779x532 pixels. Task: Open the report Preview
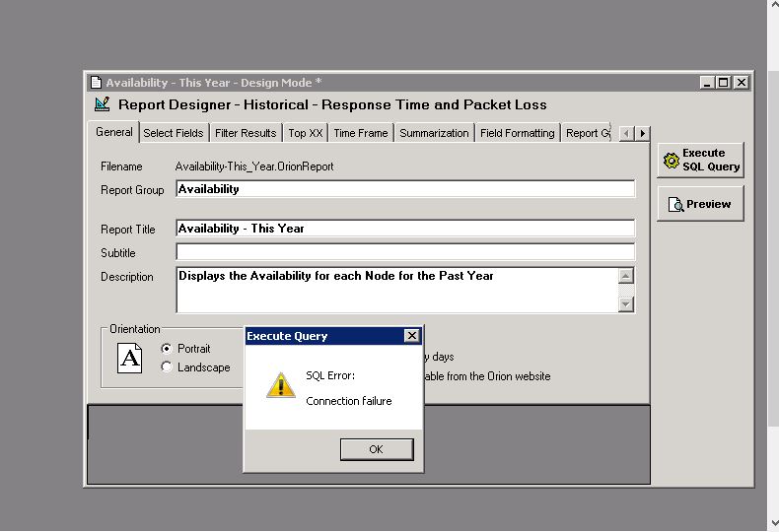point(700,204)
